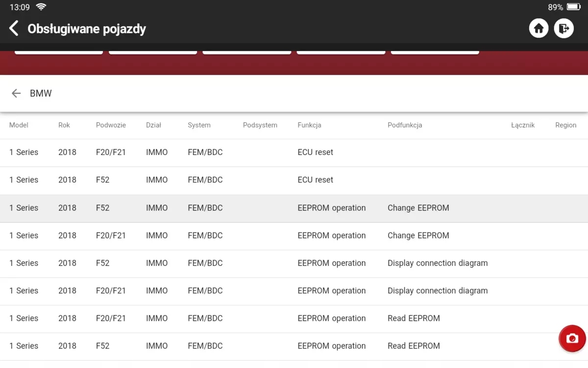Select the F52 ECU reset row
The width and height of the screenshot is (588, 368).
294,180
